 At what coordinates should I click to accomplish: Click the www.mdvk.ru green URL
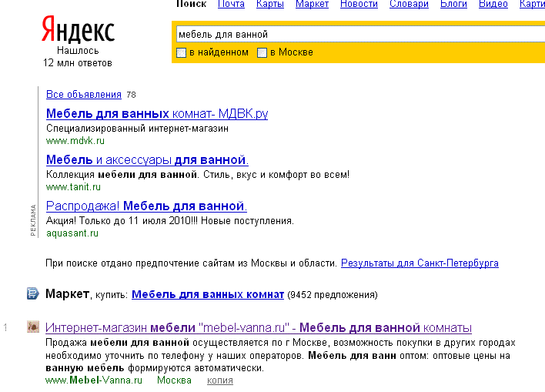(x=75, y=141)
